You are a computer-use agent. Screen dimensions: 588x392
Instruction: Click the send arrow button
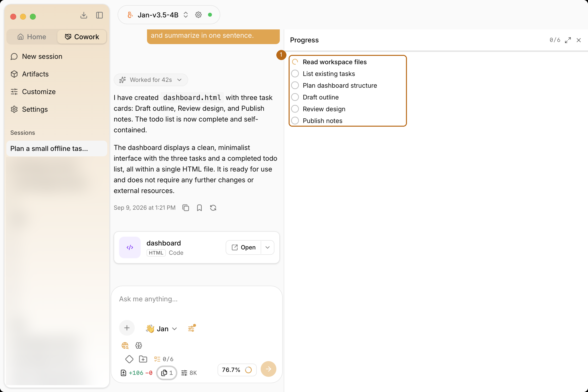(x=269, y=369)
